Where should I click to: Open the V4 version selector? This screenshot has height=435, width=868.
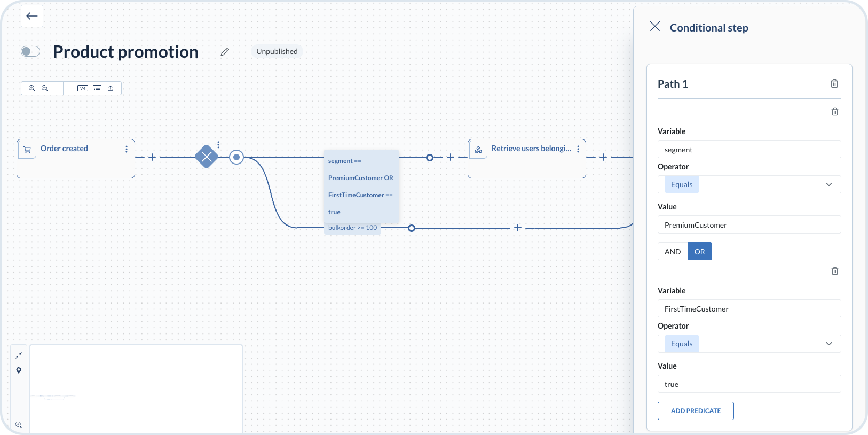(82, 88)
